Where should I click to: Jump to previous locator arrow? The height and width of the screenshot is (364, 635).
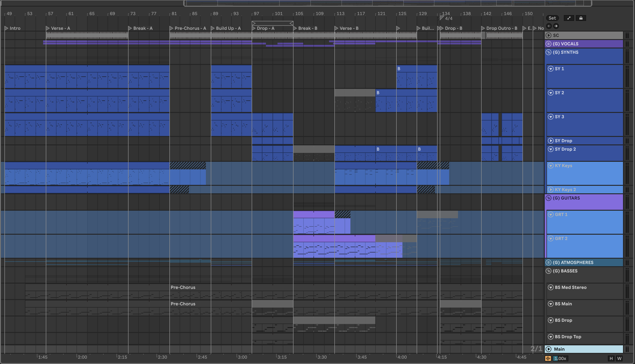click(549, 26)
